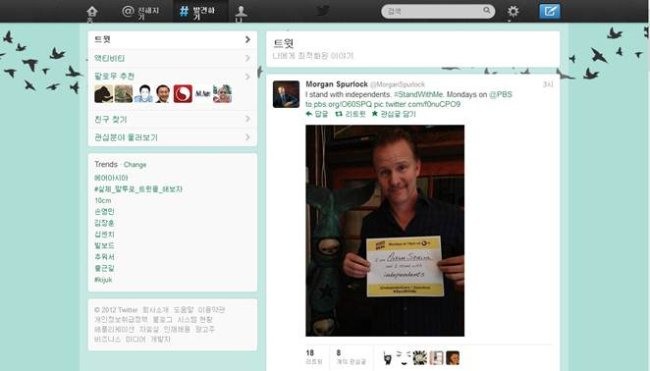Open the settings gear dropdown
The image size is (650, 371).
click(x=513, y=11)
